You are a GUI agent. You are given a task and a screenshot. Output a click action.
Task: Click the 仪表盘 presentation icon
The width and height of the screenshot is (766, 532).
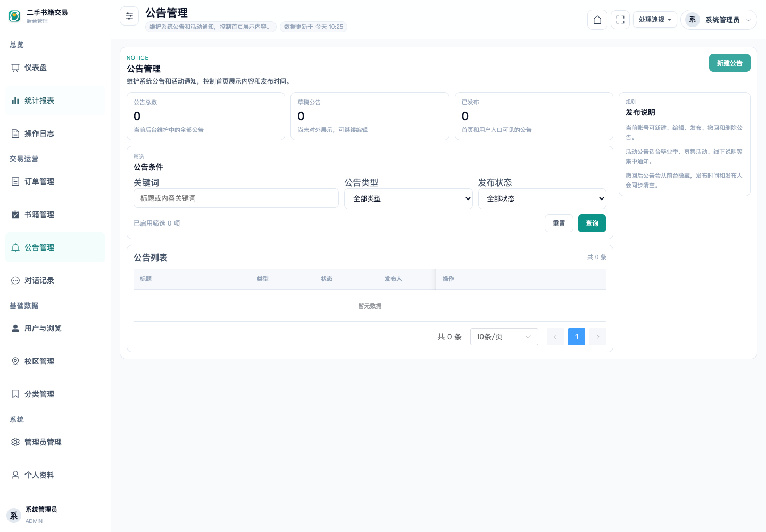click(15, 68)
